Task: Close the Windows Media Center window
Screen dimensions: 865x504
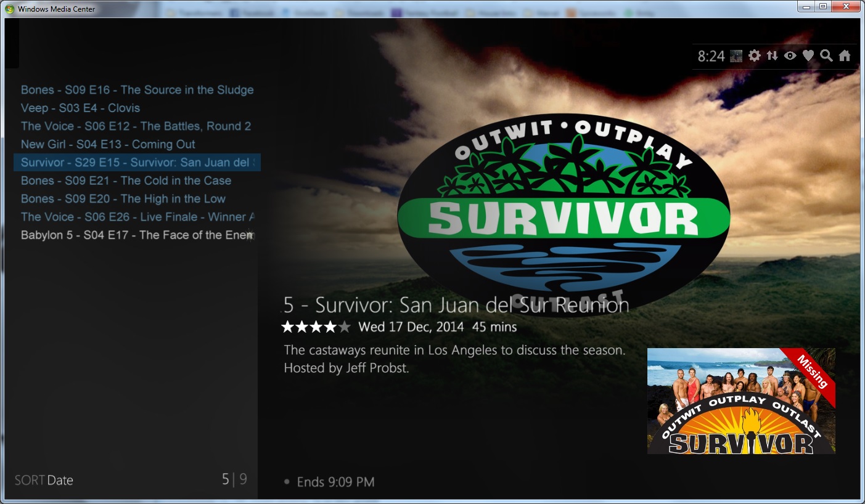Action: point(846,6)
